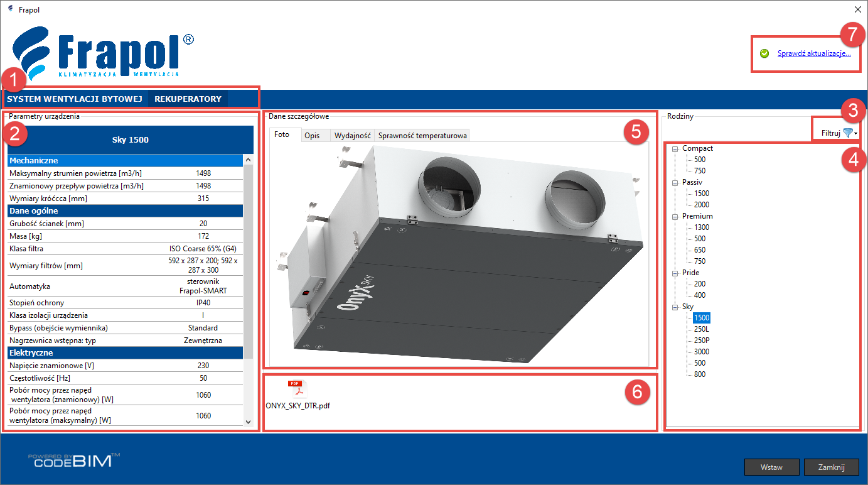Click the Premium family label
The width and height of the screenshot is (868, 485).
point(697,216)
